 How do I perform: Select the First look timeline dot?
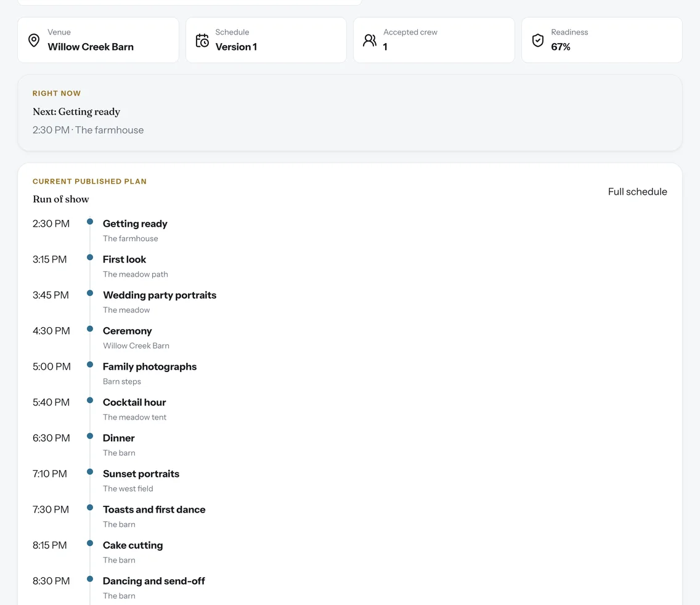[90, 257]
